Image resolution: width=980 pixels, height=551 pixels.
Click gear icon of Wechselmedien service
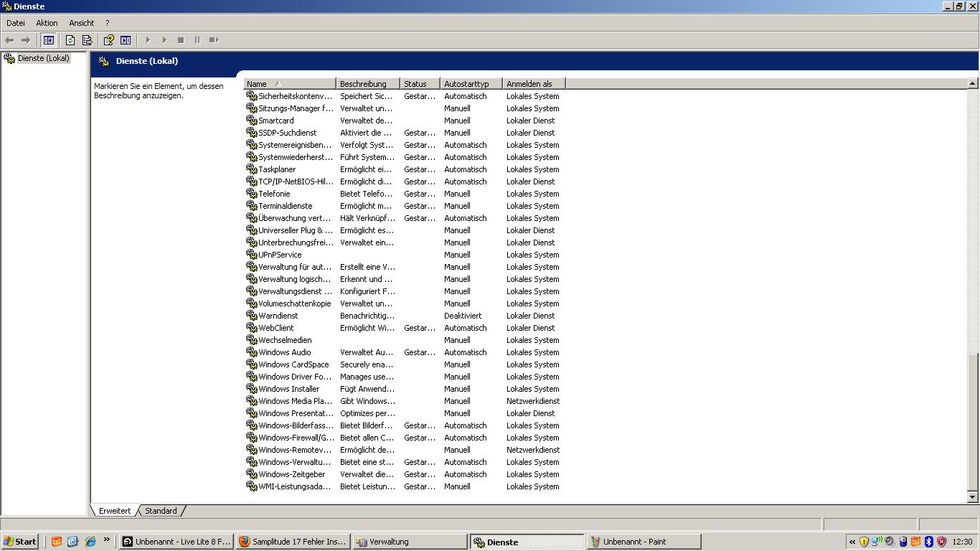[252, 339]
